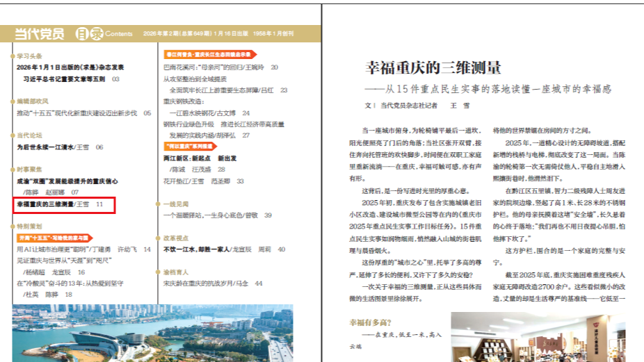Click the Chongqing riverside aerial photo

coord(152,332)
